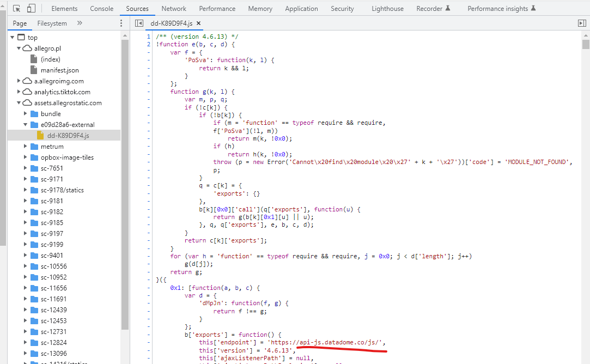
Task: Click the hide debugger pane icon
Action: [581, 23]
